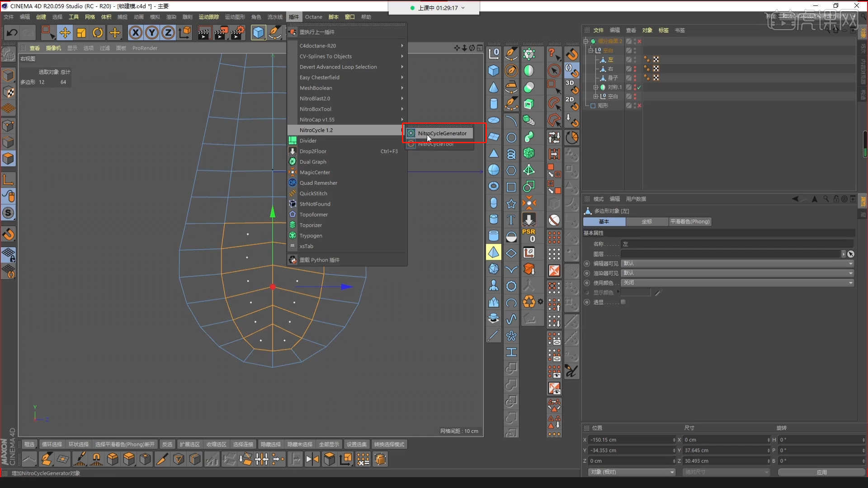Click the Flower spline icon
This screenshot has height=488, width=868.
[511, 336]
